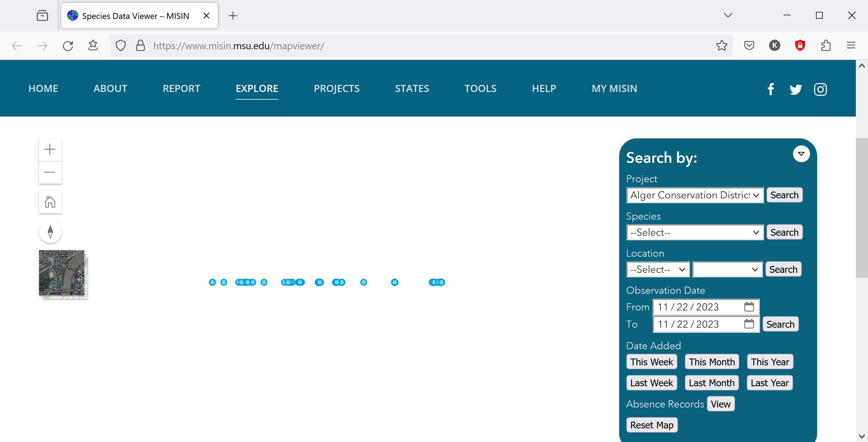
Task: Expand the Species select dropdown
Action: pos(694,232)
